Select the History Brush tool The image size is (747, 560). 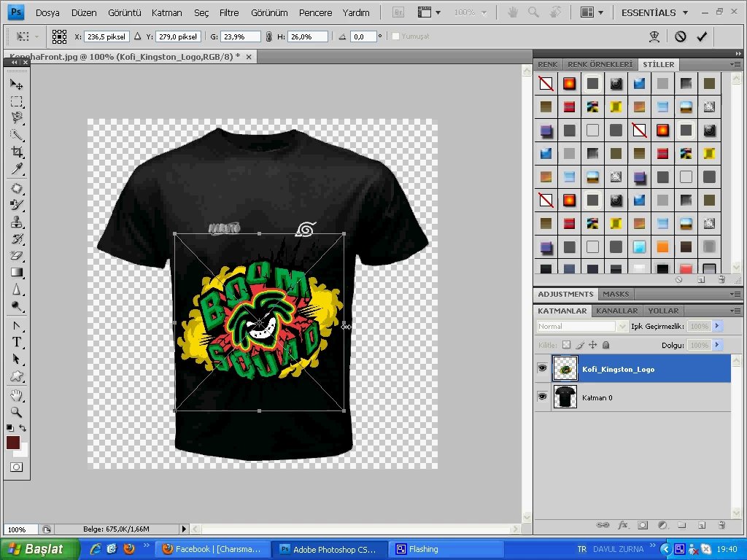17,238
